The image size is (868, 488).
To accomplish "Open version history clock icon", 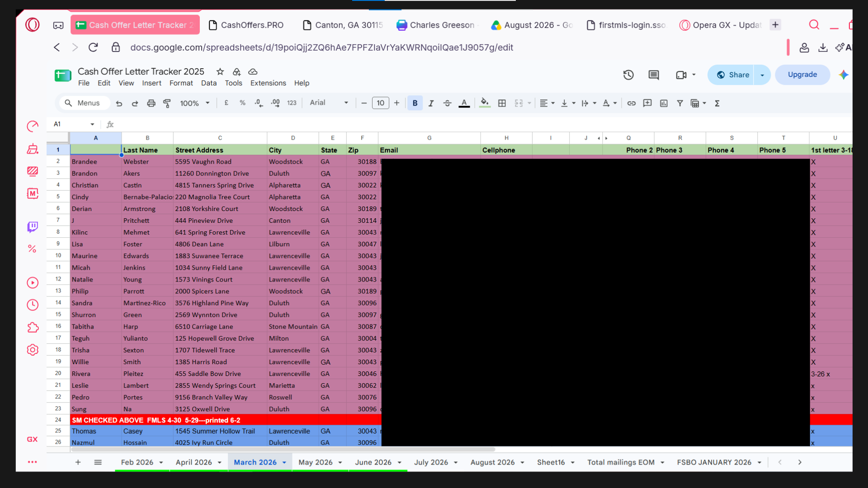I will click(628, 75).
